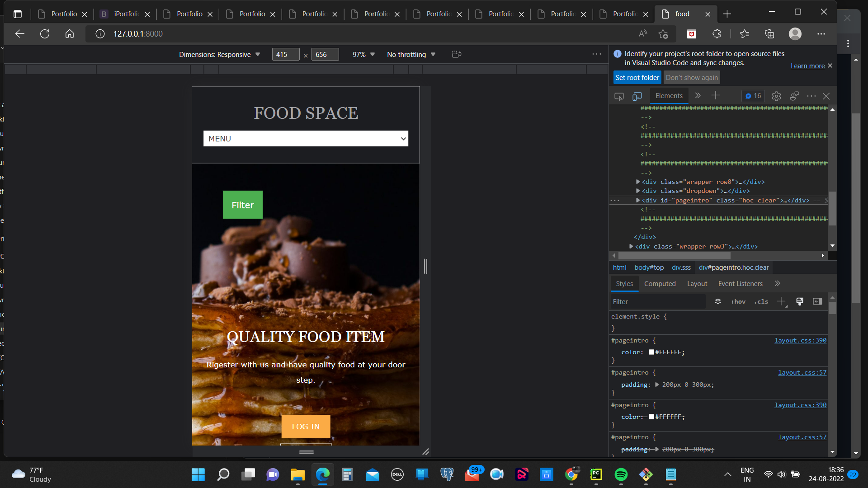Open the No throttling dropdown
The image size is (868, 488).
pos(410,54)
